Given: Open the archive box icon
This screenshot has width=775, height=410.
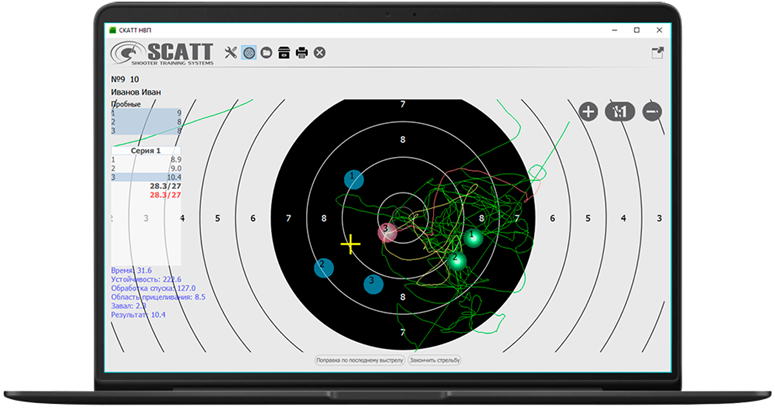Looking at the screenshot, I should [284, 52].
